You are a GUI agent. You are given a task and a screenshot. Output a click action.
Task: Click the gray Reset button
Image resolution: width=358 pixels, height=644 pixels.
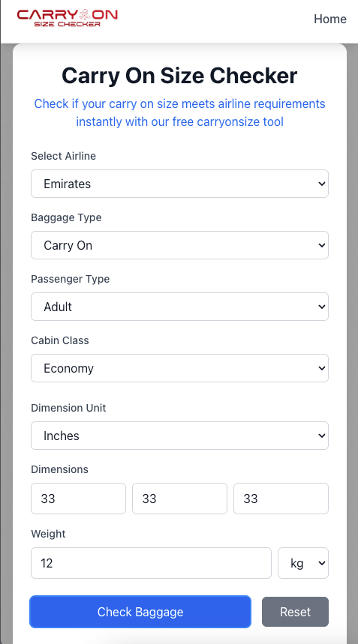(x=295, y=612)
